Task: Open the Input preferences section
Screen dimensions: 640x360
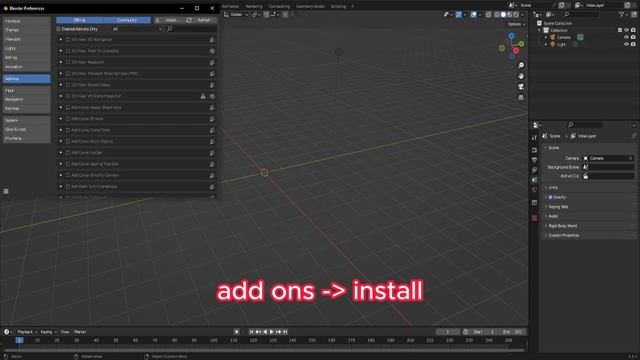Action: point(27,90)
